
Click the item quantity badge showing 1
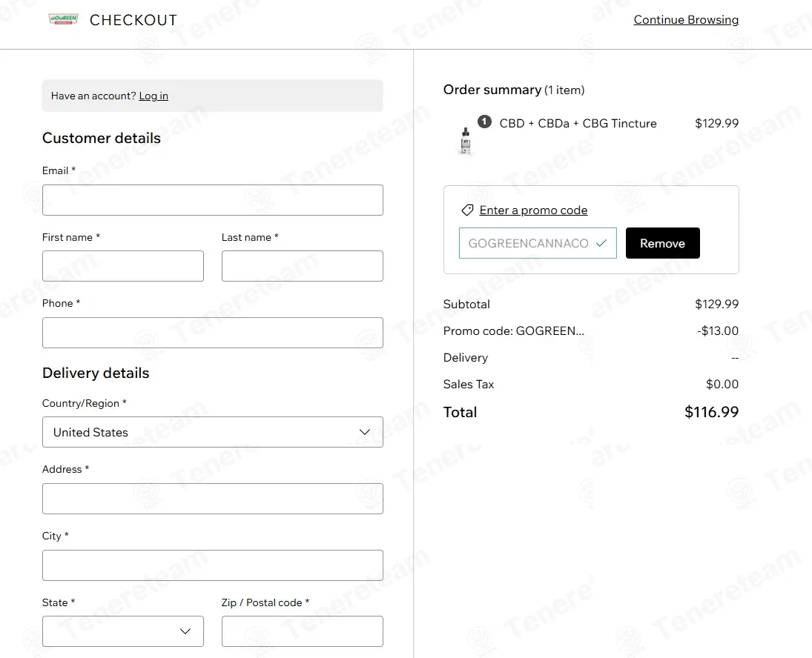(484, 122)
